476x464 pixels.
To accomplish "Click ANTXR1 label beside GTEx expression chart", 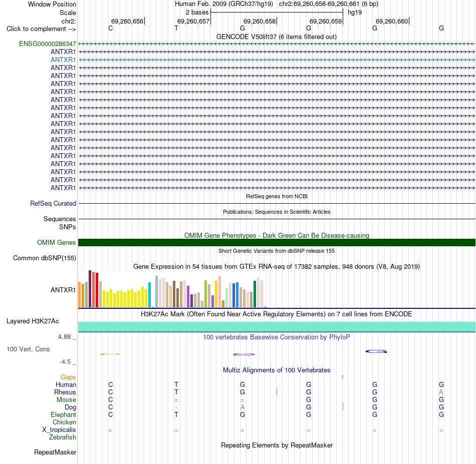I will 63,290.
